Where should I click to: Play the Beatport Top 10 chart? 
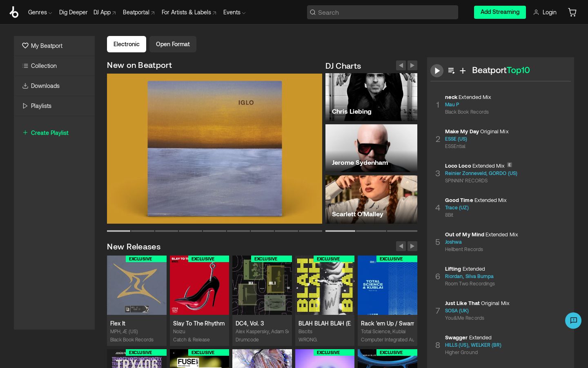[437, 71]
